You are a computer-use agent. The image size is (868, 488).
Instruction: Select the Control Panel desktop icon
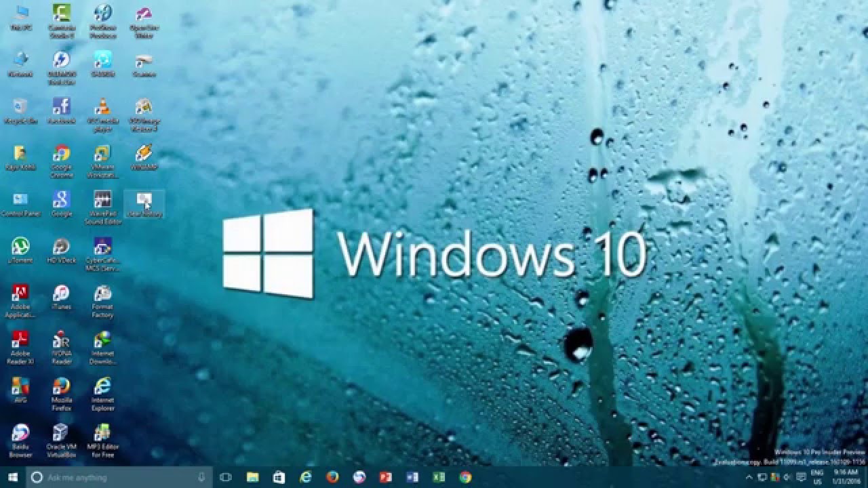(x=20, y=203)
